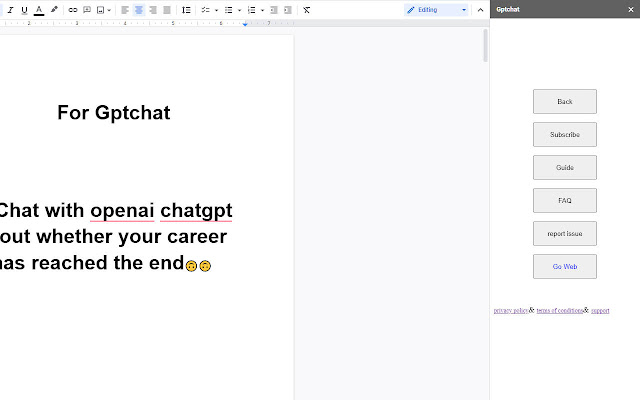Click the Subscribe button
This screenshot has height=400, width=640.
564,135
